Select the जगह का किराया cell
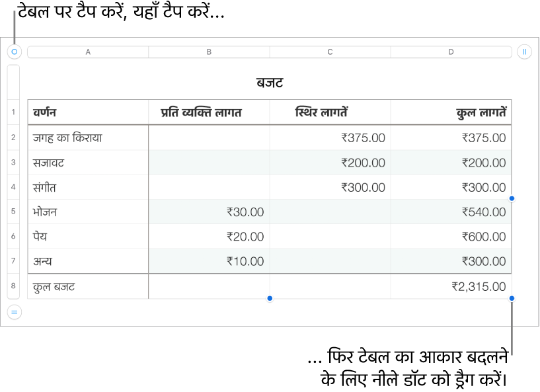Viewport: 540px width, 392px height. coord(88,137)
